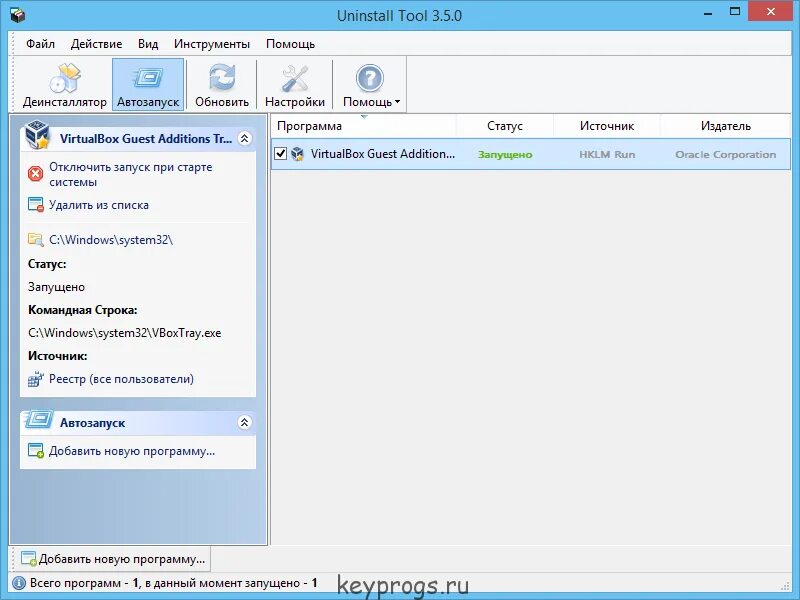
Task: Open the Помощь toolbar dropdown arrow
Action: point(397,102)
